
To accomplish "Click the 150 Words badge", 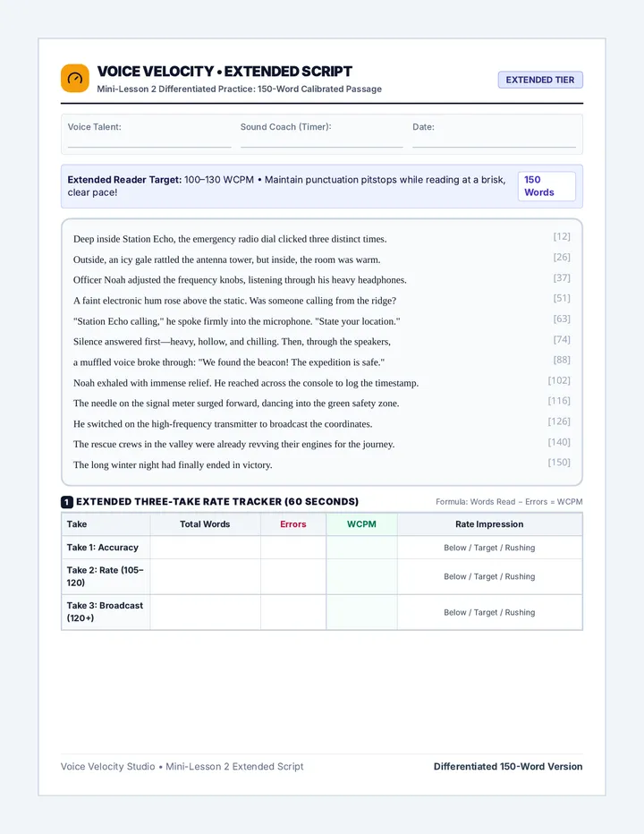I will point(547,186).
